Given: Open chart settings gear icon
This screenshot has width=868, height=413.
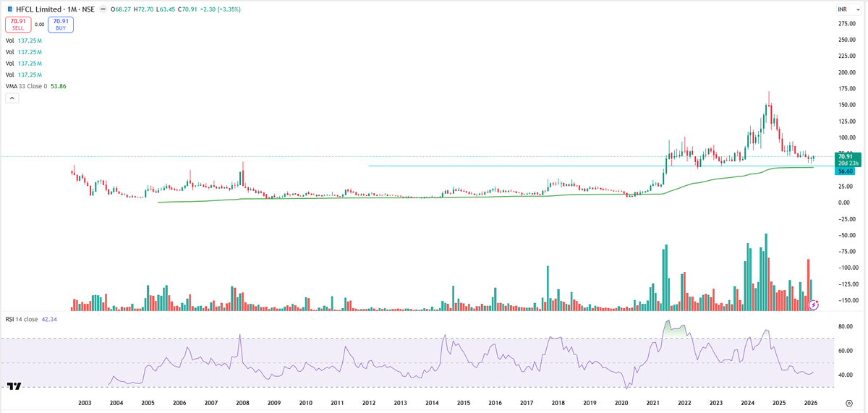Looking at the screenshot, I should [848, 402].
